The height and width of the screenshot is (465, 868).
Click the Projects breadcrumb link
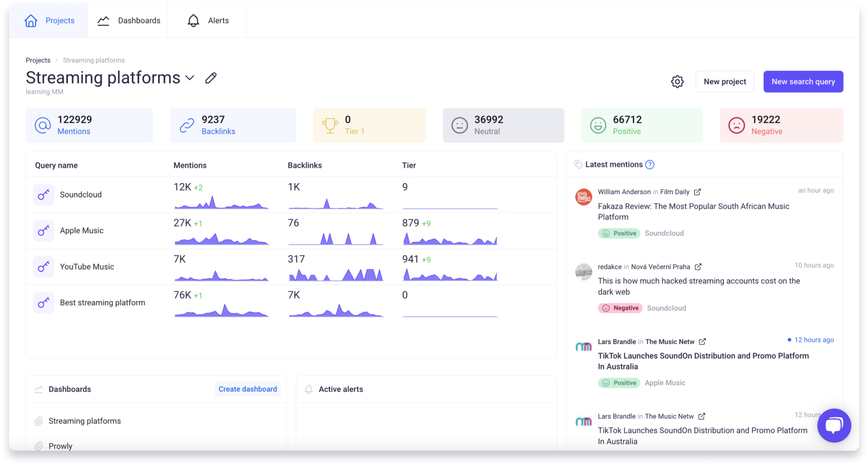point(38,60)
